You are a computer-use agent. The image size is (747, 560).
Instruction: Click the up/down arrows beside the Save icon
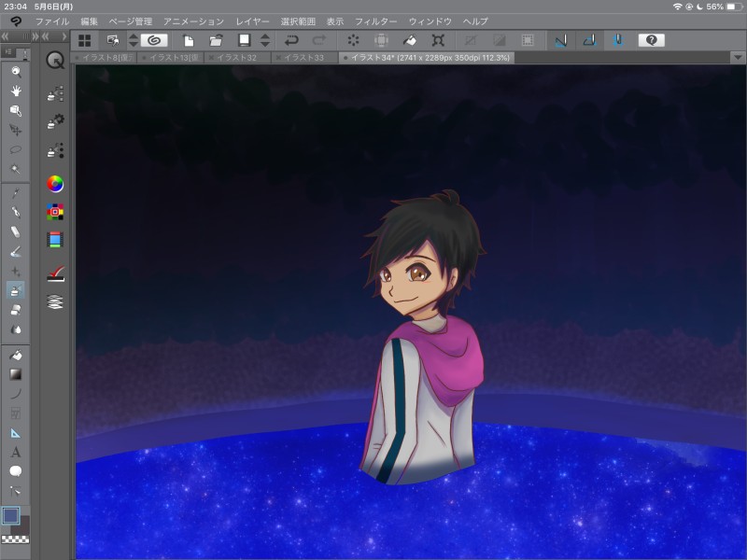(265, 40)
